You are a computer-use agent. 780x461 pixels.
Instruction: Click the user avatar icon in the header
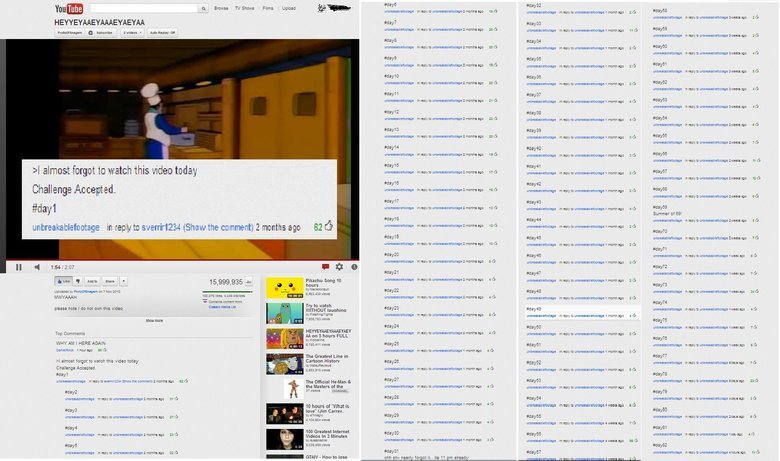click(322, 8)
